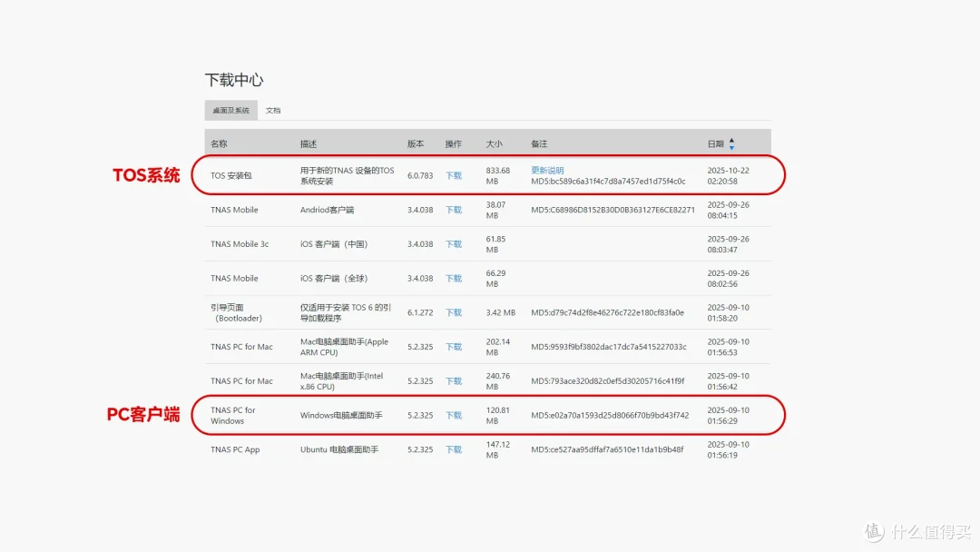Select the MD5 hash beginning with e02a70a1

610,416
